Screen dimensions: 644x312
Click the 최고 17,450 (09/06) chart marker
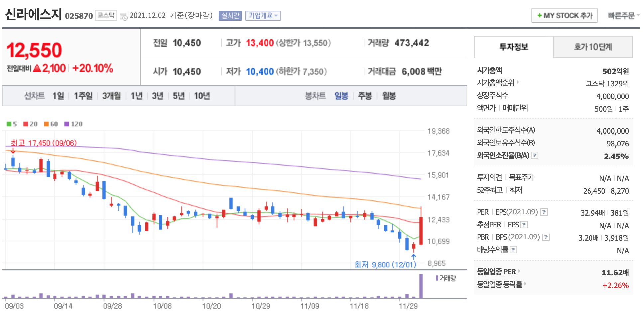pyautogui.click(x=44, y=143)
